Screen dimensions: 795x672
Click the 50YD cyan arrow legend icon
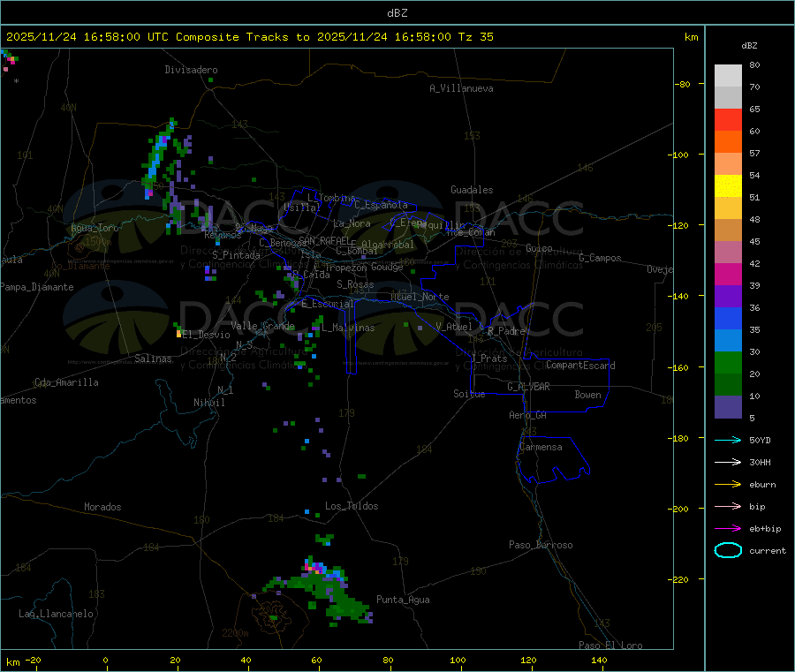(x=728, y=440)
